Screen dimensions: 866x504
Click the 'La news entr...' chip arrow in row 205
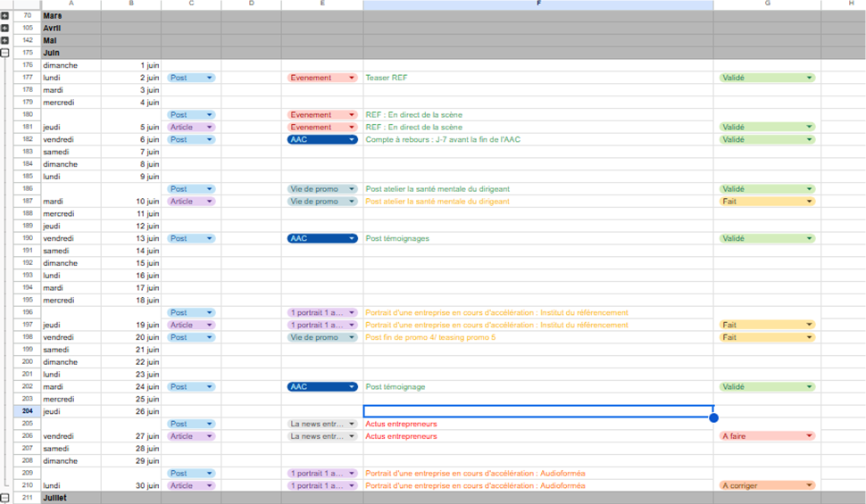click(352, 424)
